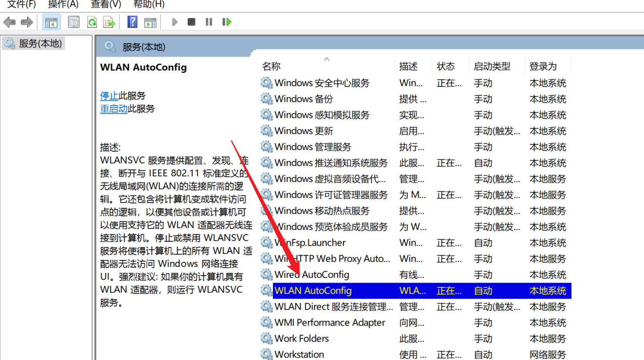Click gear icon of Windows 管理服务
Image resolution: width=644 pixels, height=360 pixels.
(266, 147)
